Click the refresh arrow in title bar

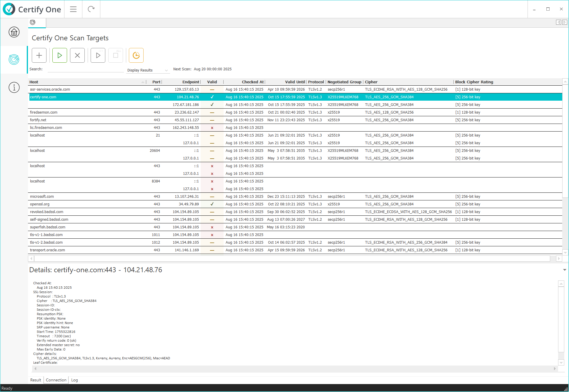[91, 9]
